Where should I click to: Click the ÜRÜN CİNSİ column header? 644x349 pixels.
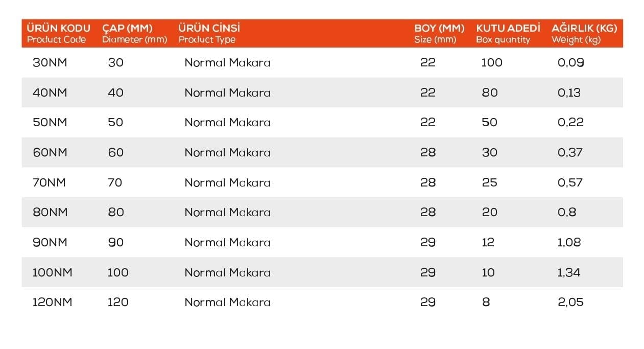coord(209,33)
